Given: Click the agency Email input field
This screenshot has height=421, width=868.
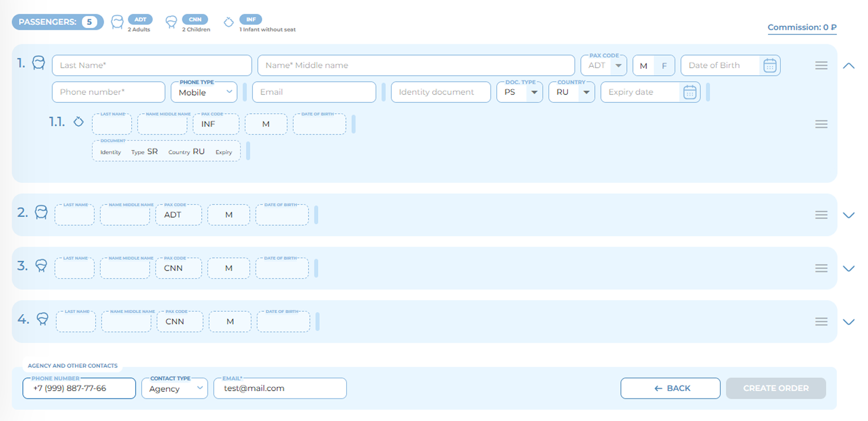Looking at the screenshot, I should 280,388.
